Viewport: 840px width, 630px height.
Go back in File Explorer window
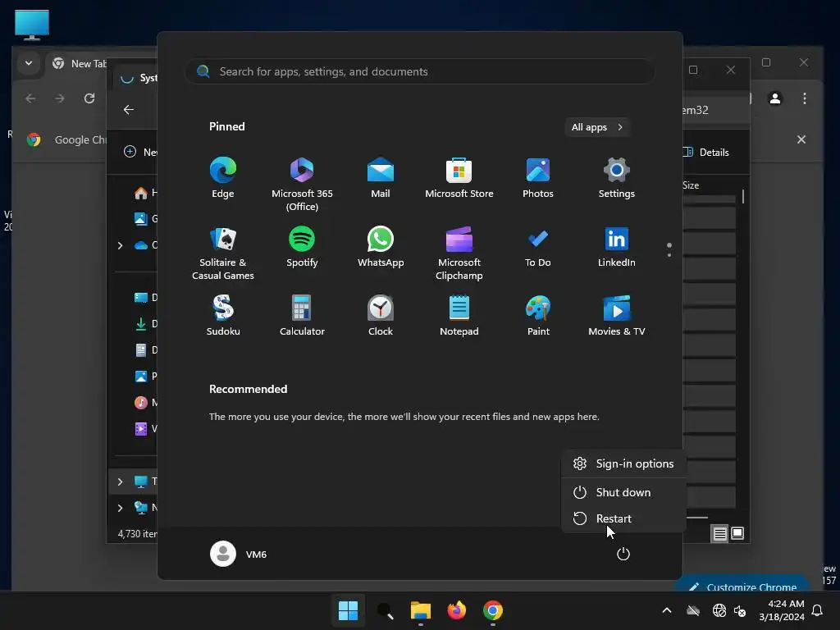[x=129, y=110]
